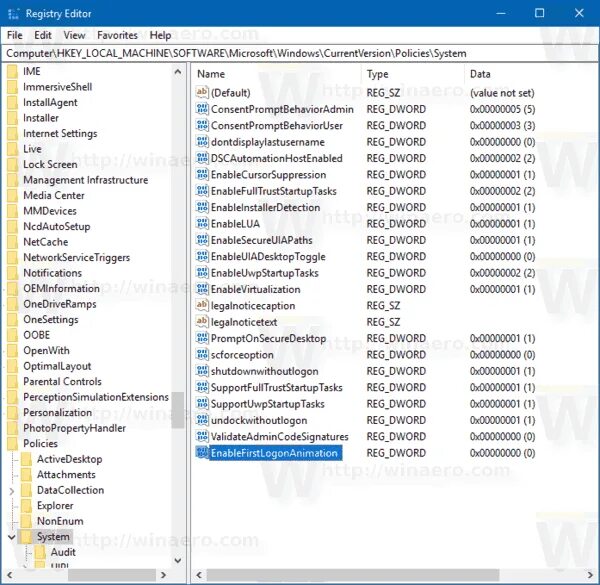Image resolution: width=600 pixels, height=585 pixels.
Task: Open the View menu
Action: [74, 35]
